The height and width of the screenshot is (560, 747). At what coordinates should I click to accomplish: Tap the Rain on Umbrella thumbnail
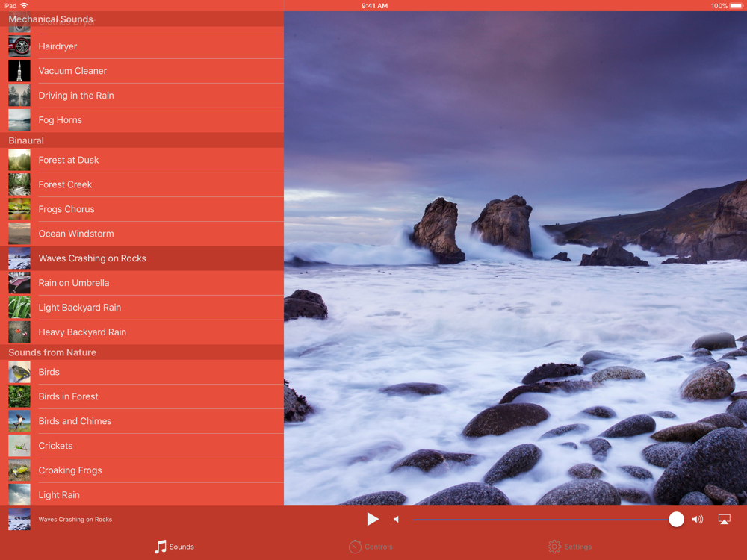19,283
